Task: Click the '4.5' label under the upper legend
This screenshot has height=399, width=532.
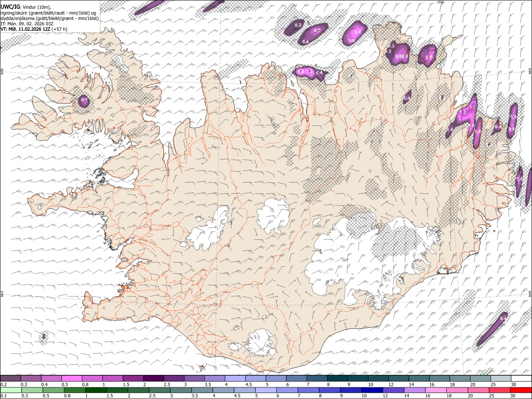Action: point(249,384)
